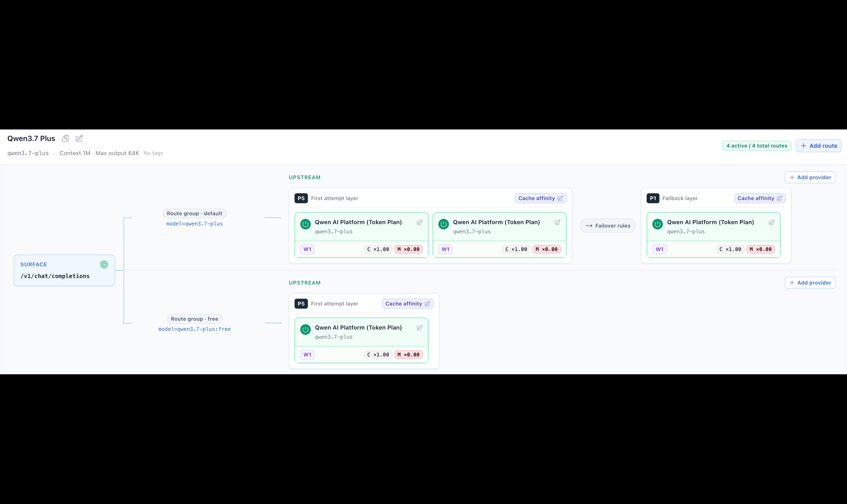Toggle power on first provider card in default First attempt layer
Image resolution: width=847 pixels, height=504 pixels.
[x=305, y=224]
